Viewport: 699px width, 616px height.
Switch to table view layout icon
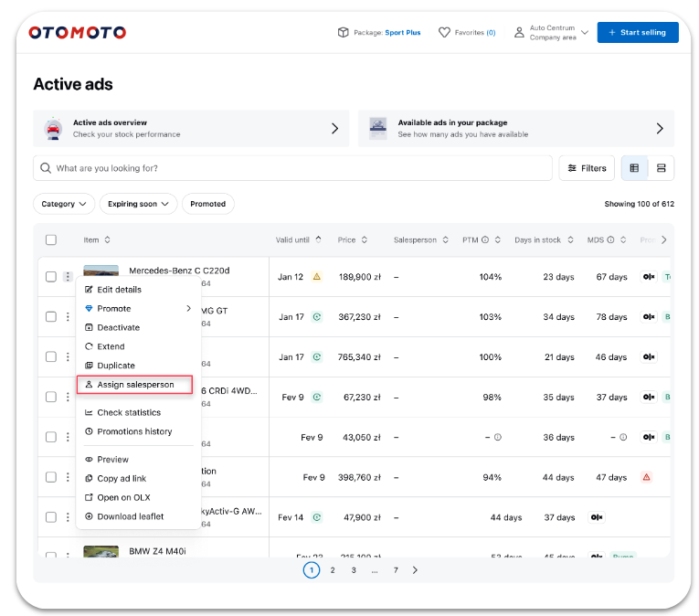(634, 168)
